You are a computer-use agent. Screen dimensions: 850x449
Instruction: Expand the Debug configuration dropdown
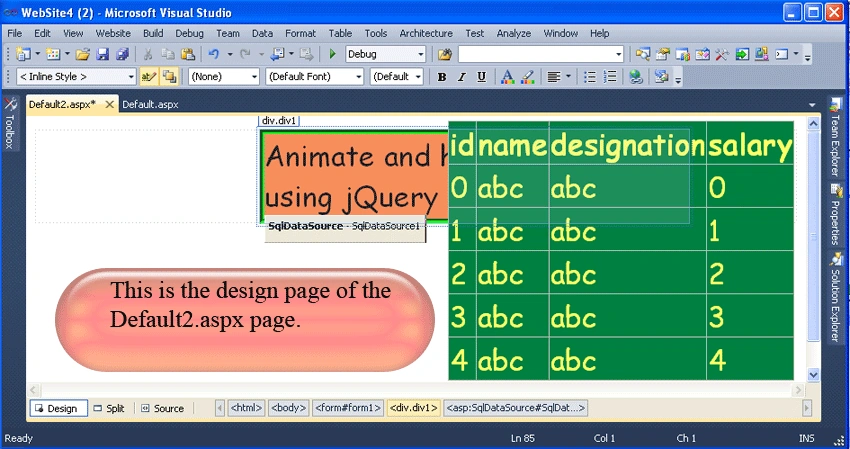pyautogui.click(x=421, y=54)
